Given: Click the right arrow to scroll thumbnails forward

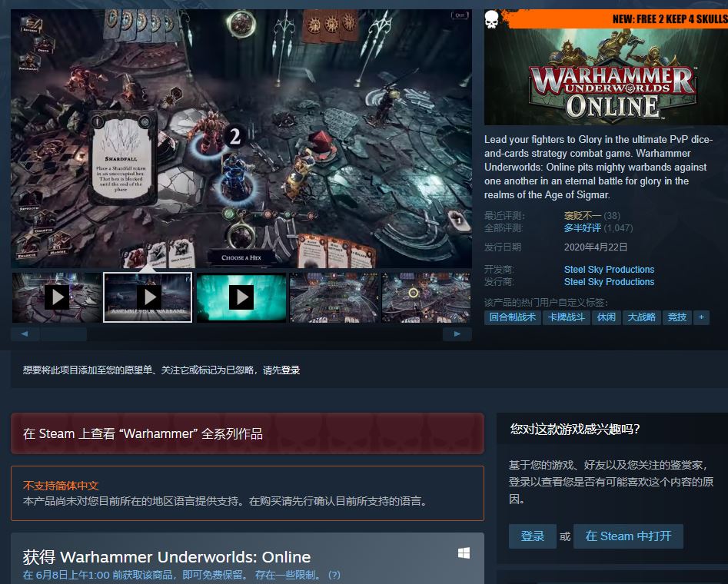Looking at the screenshot, I should tap(457, 333).
